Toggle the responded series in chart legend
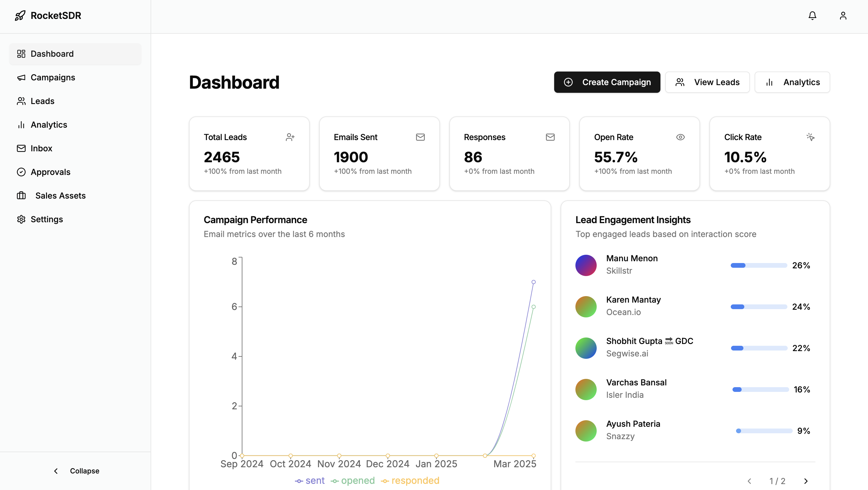This screenshot has height=490, width=868. (410, 481)
